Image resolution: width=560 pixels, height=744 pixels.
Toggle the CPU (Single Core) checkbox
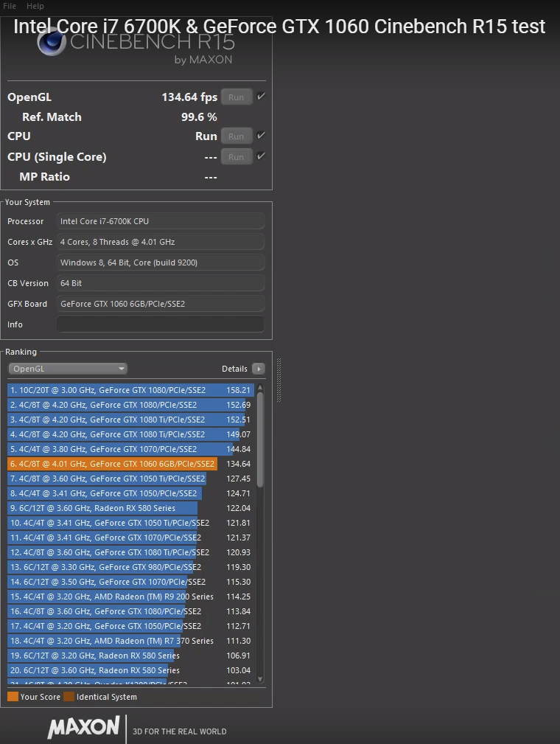tap(261, 156)
